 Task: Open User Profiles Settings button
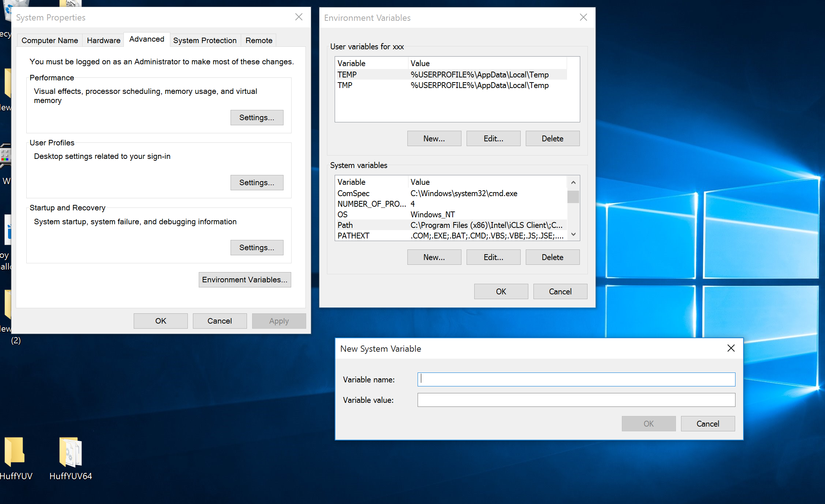pyautogui.click(x=257, y=183)
